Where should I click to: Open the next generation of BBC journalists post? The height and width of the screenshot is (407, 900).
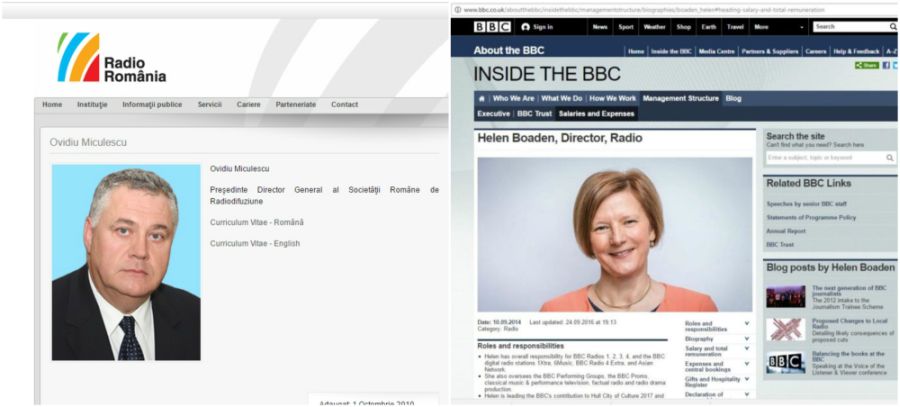849,290
